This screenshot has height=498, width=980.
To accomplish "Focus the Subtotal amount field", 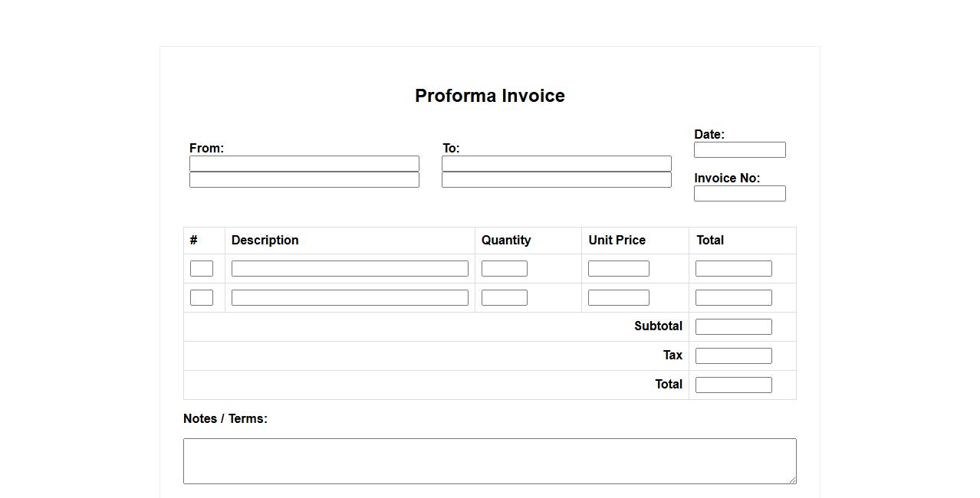I will (733, 326).
